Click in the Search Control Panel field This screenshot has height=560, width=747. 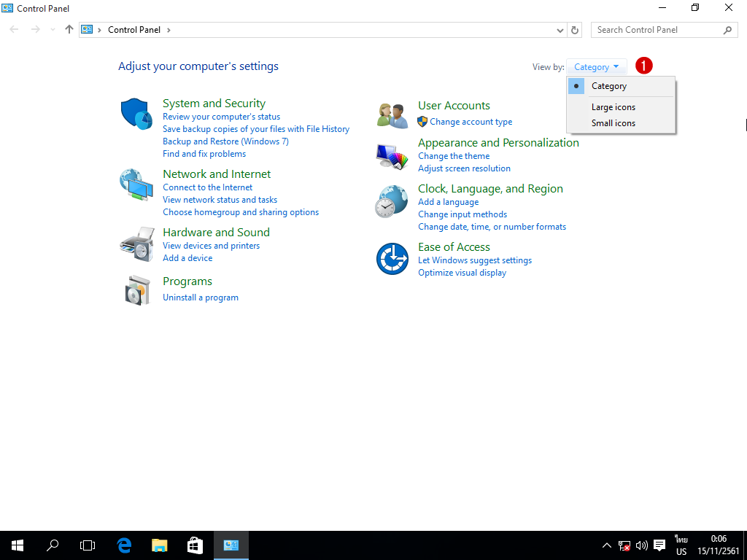click(x=657, y=30)
